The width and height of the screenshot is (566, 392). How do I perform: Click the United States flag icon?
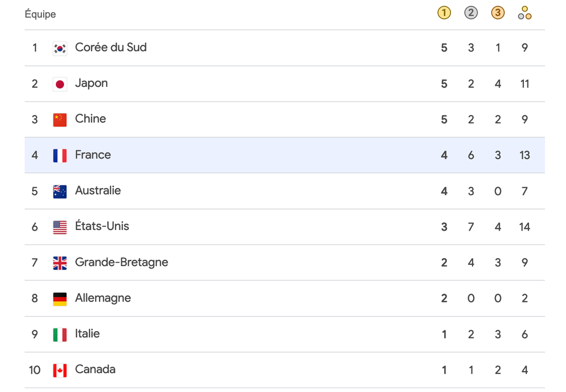click(x=60, y=227)
